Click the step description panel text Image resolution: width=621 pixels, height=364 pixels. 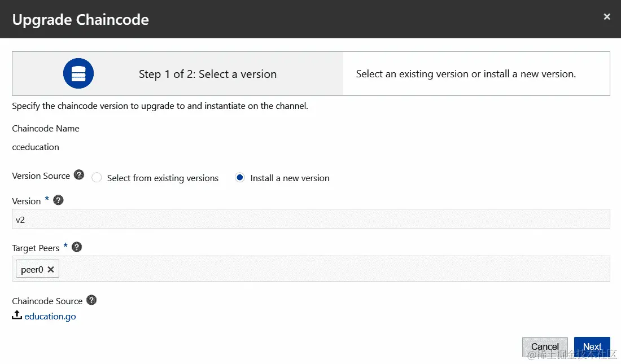466,74
